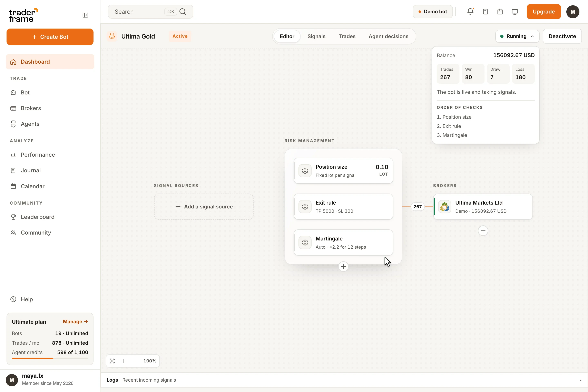Open Dashboard in the sidebar
The image size is (588, 392).
[50, 62]
